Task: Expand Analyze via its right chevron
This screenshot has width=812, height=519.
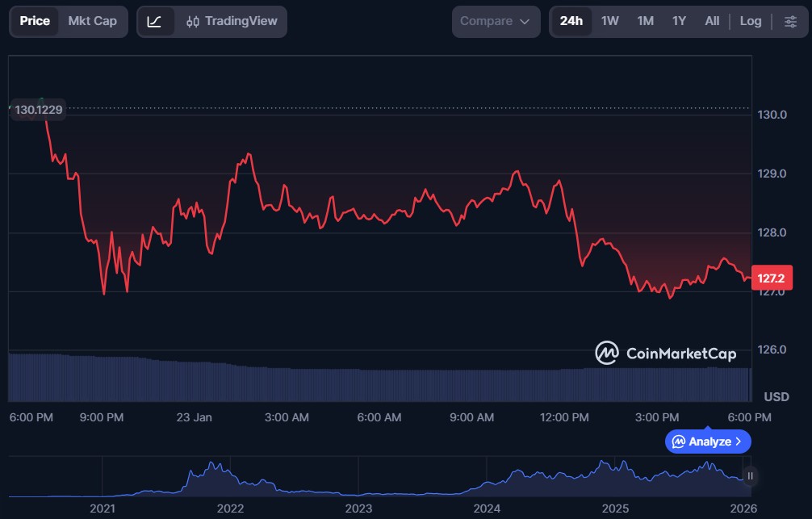Action: coord(739,442)
